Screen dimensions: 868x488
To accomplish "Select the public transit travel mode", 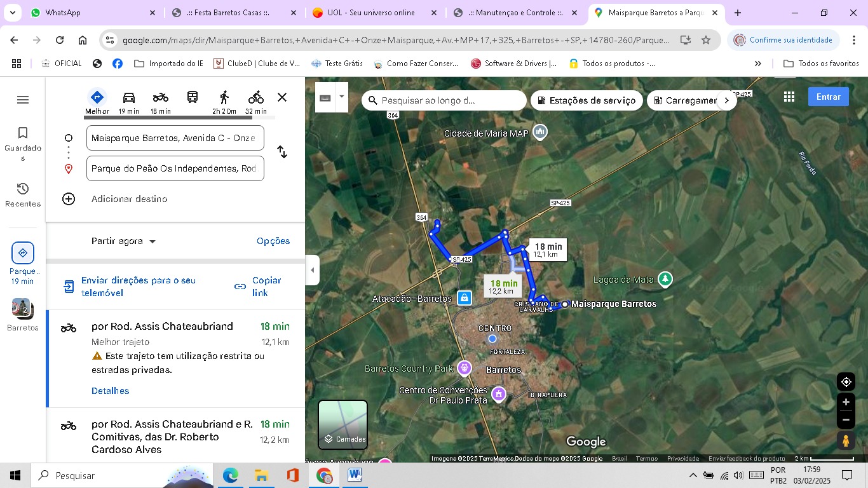I will (193, 97).
